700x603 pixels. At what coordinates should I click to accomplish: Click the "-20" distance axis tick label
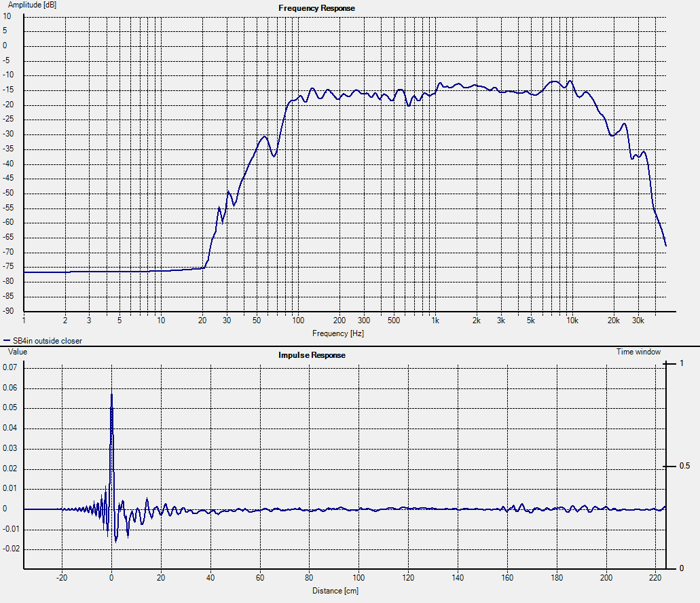[x=62, y=578]
